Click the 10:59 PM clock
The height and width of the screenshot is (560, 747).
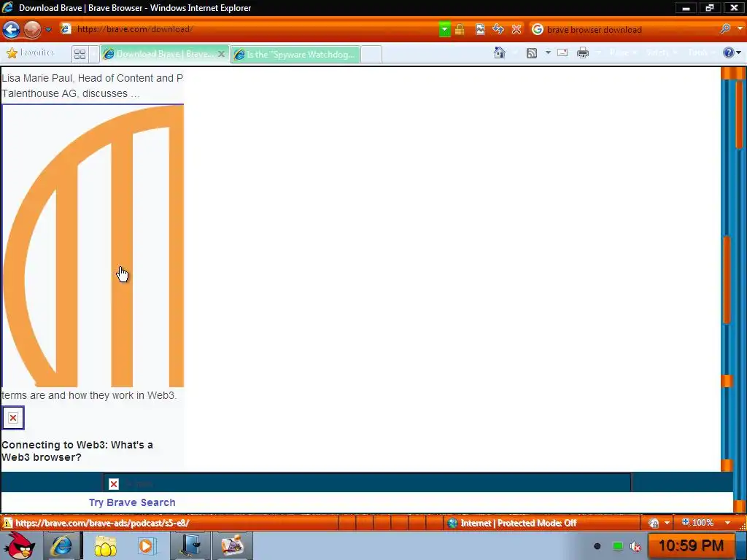click(x=691, y=545)
